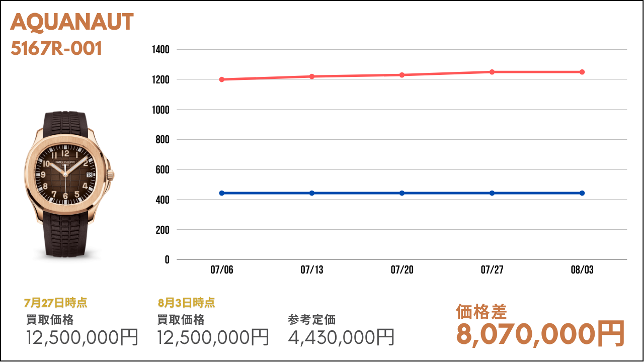Click the AQUANAUT title text
The height and width of the screenshot is (362, 644).
(x=72, y=23)
